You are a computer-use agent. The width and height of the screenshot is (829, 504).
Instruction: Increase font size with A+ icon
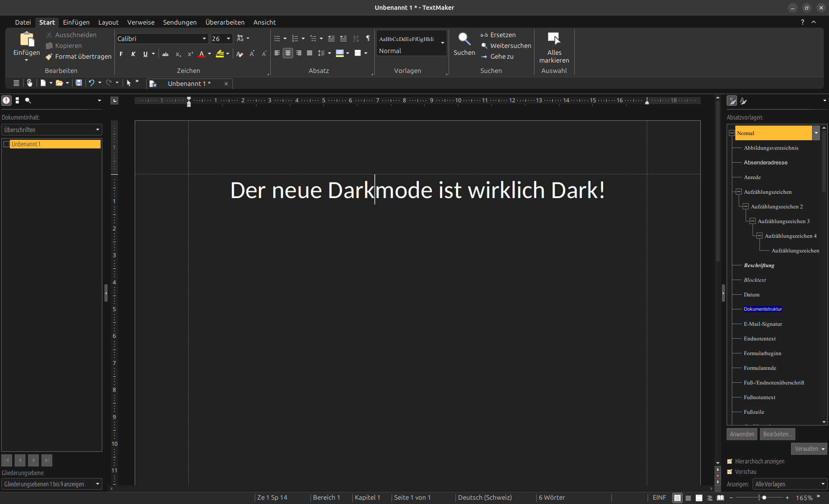(x=252, y=54)
